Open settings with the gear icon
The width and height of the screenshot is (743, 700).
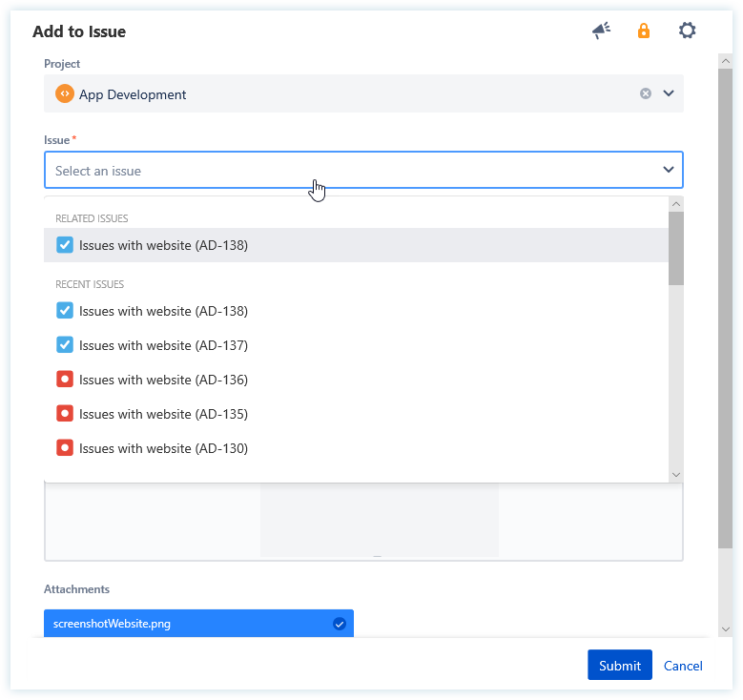pyautogui.click(x=687, y=31)
